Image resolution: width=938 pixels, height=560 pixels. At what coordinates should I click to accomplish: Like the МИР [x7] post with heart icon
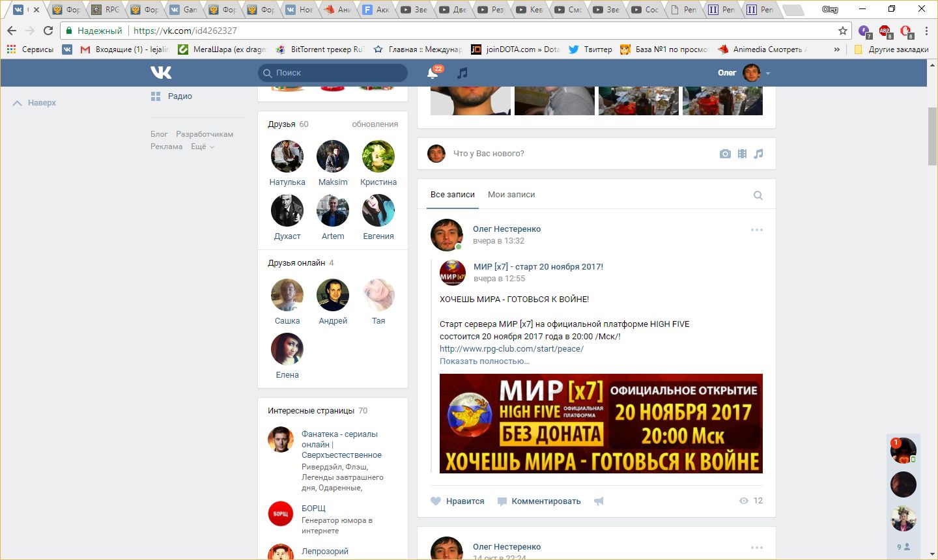point(436,501)
